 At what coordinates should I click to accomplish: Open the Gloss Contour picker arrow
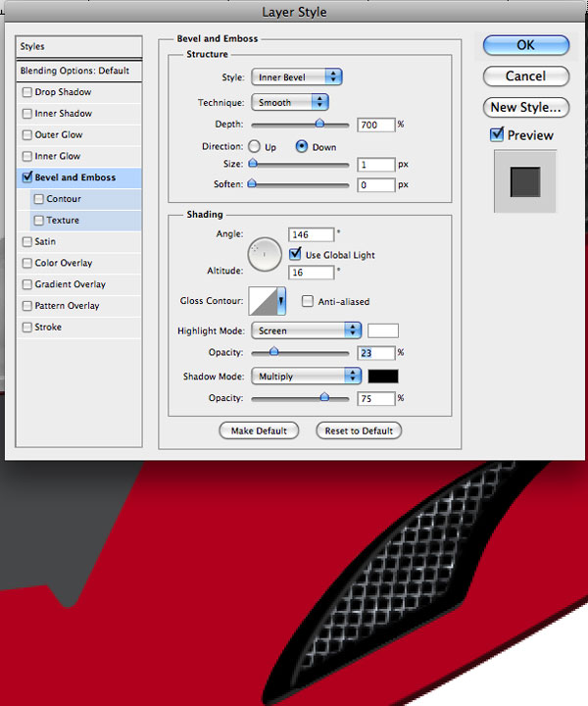[x=281, y=301]
